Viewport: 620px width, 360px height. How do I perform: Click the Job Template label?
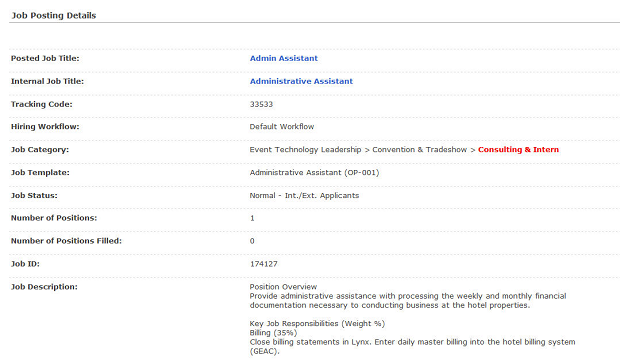(x=40, y=172)
